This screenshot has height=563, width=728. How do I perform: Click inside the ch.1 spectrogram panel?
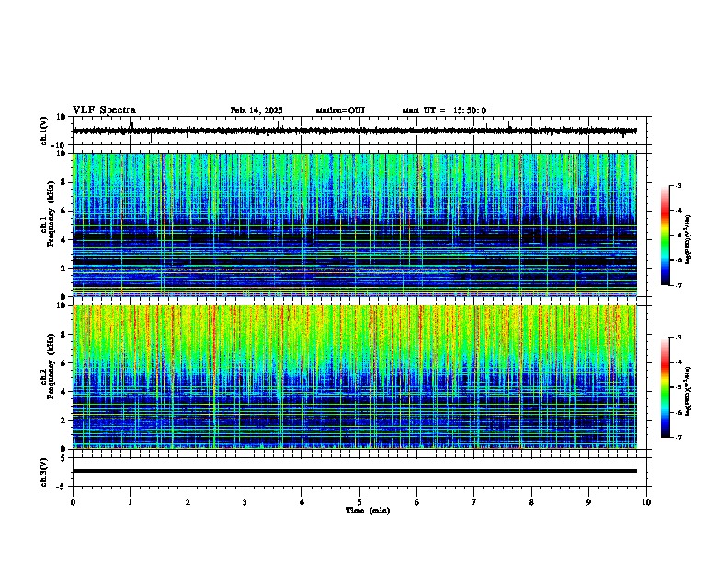point(354,224)
